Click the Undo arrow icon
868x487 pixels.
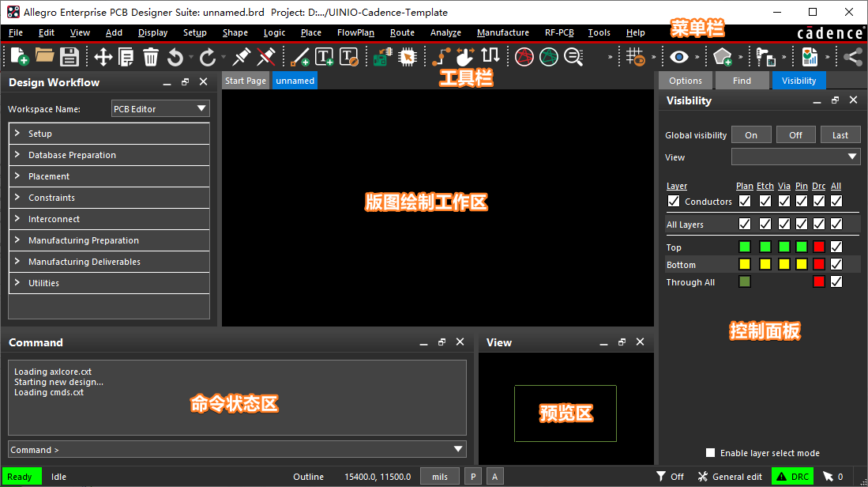[x=175, y=56]
